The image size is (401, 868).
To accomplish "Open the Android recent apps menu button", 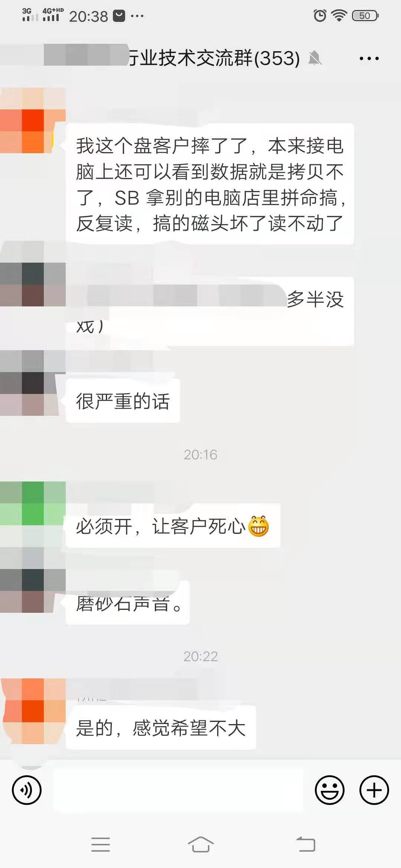I will pos(101,845).
